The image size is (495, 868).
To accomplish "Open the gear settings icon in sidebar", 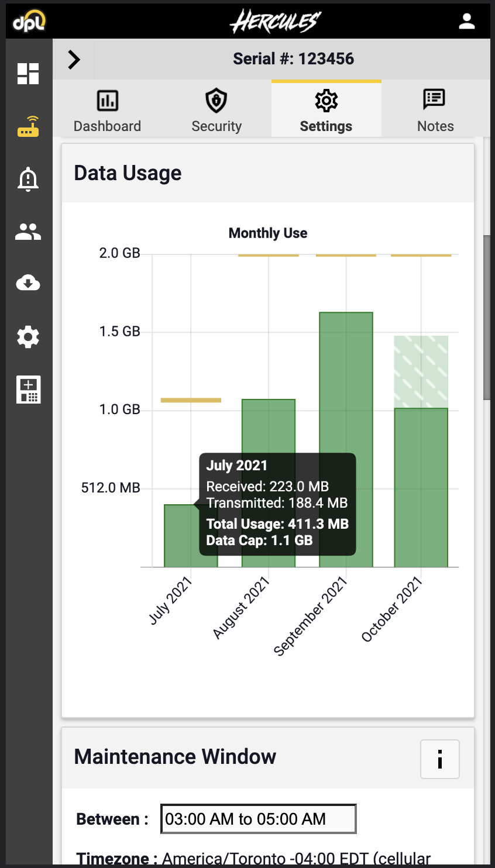I will click(x=28, y=337).
